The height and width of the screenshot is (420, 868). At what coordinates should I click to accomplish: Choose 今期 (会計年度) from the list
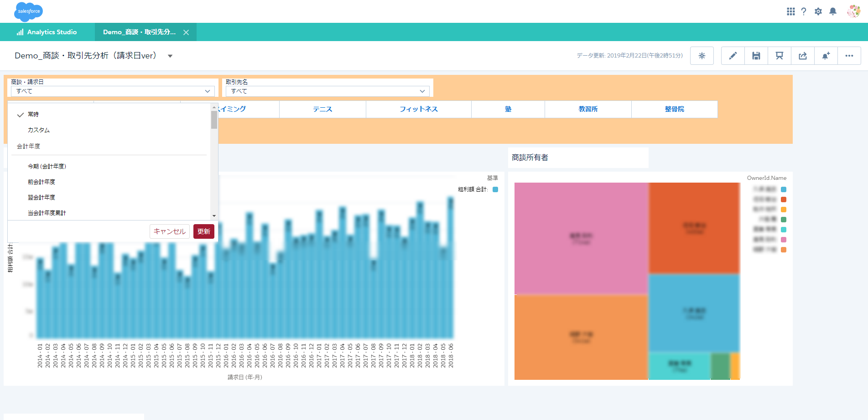pyautogui.click(x=47, y=167)
